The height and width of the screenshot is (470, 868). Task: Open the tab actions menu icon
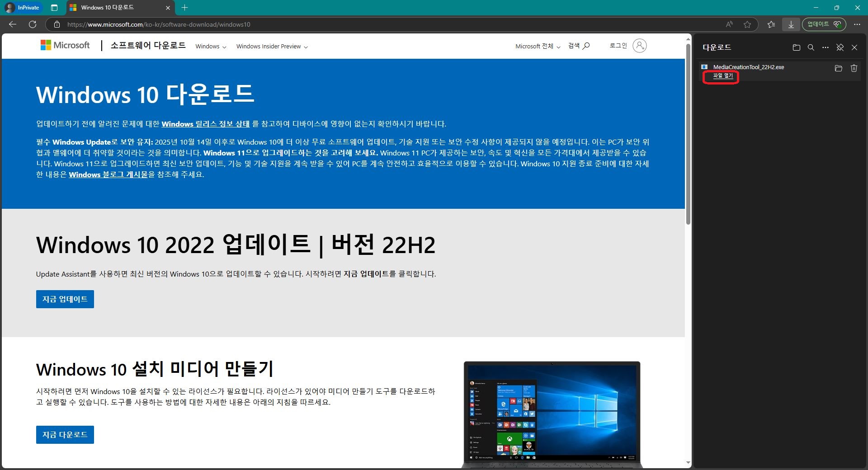[54, 8]
